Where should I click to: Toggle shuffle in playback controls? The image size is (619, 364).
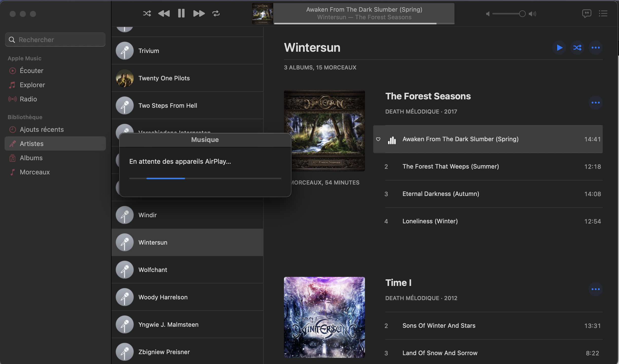(147, 13)
